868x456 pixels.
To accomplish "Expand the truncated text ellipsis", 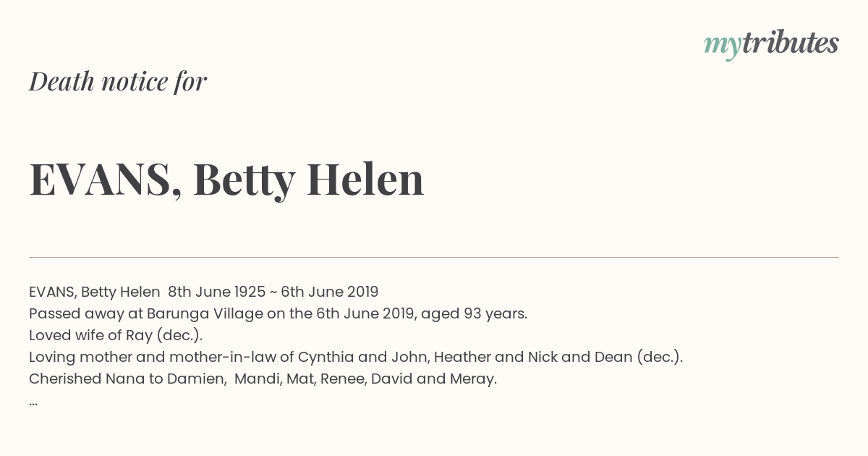I will [33, 402].
